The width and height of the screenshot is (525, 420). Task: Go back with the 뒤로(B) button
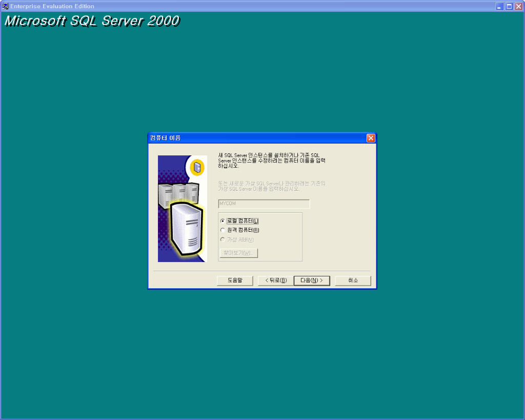[276, 281]
